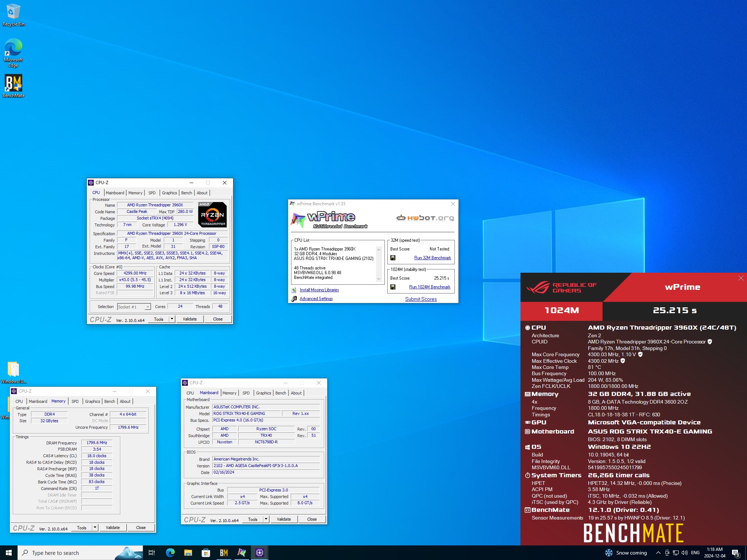The image size is (747, 560).
Task: Minimize the top CPU-Z window
Action: 191,183
